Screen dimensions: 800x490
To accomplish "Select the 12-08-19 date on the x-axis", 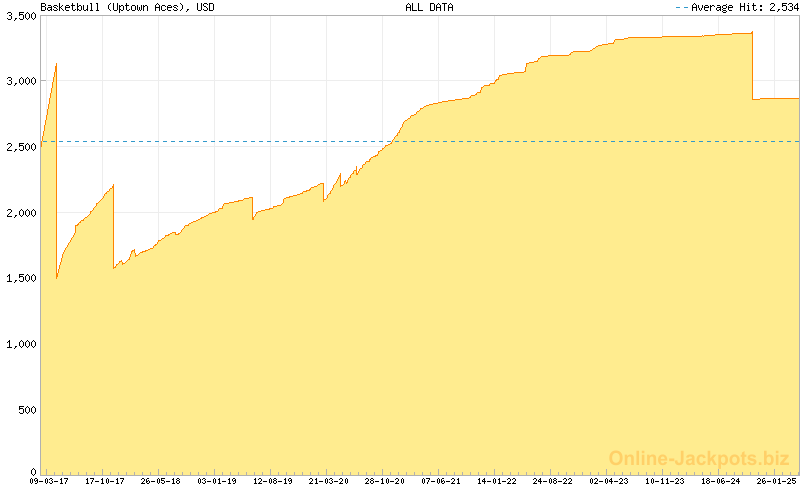I will click(273, 481).
